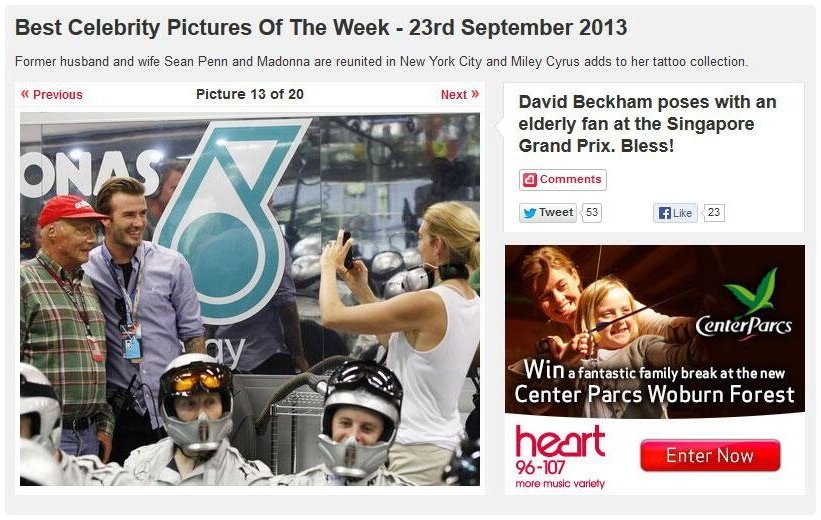Image resolution: width=821 pixels, height=520 pixels.
Task: Like the picture with Facebook Like button
Action: coord(675,213)
